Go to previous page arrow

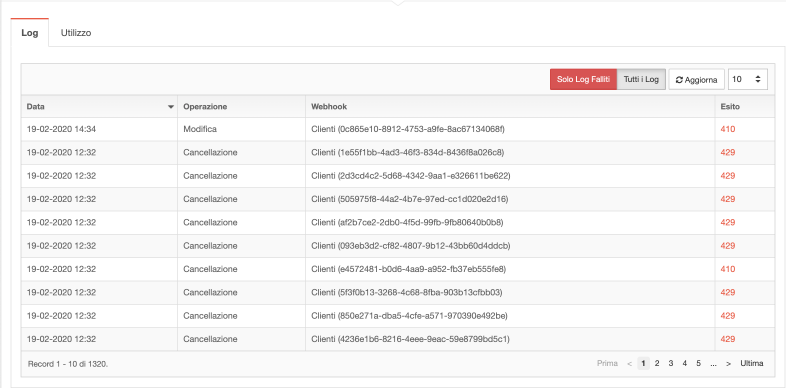[629, 363]
